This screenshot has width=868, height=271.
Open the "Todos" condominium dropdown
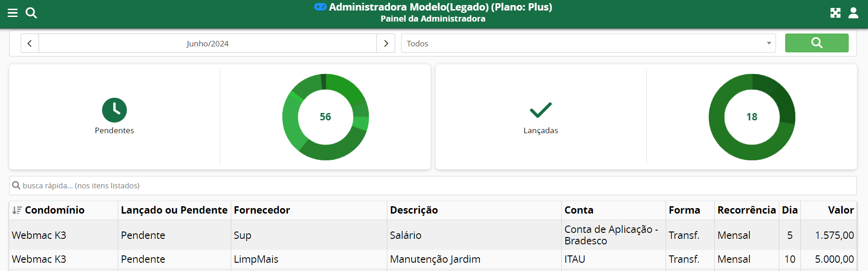pyautogui.click(x=588, y=43)
